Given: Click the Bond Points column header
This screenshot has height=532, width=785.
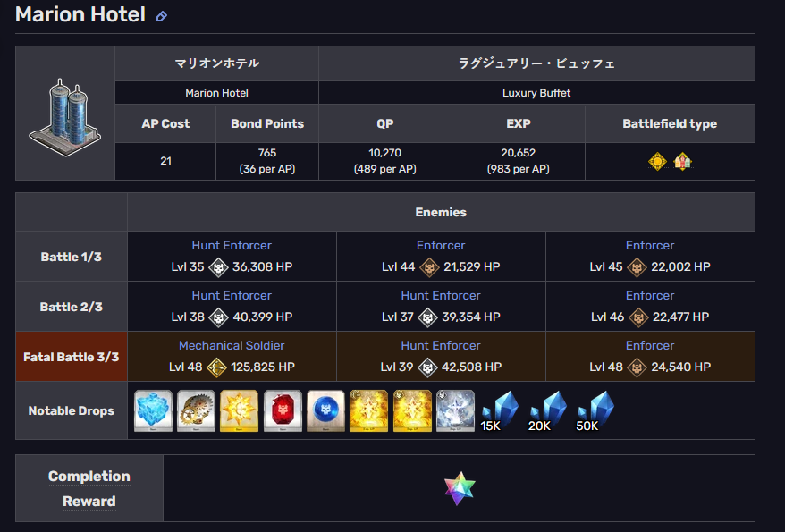Looking at the screenshot, I should pos(267,123).
